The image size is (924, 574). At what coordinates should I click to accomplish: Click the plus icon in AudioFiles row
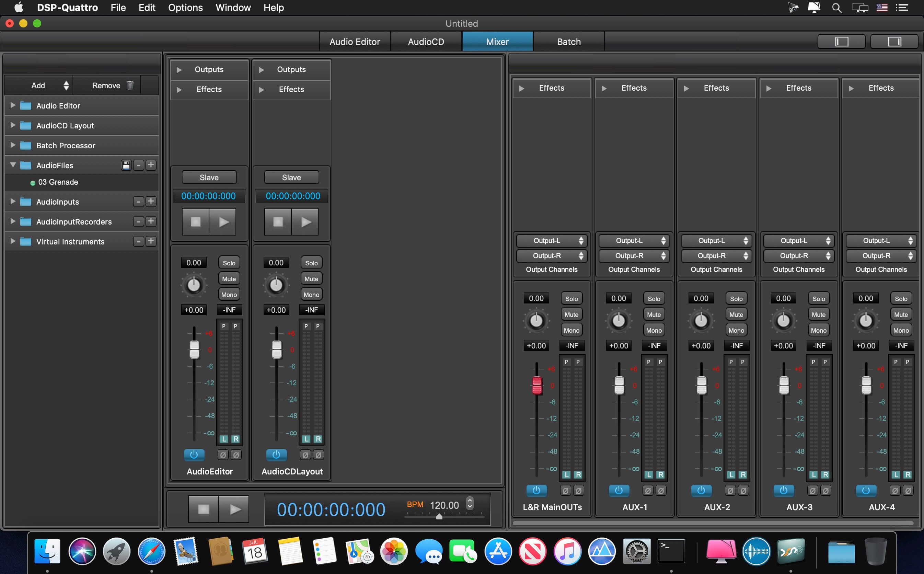151,165
